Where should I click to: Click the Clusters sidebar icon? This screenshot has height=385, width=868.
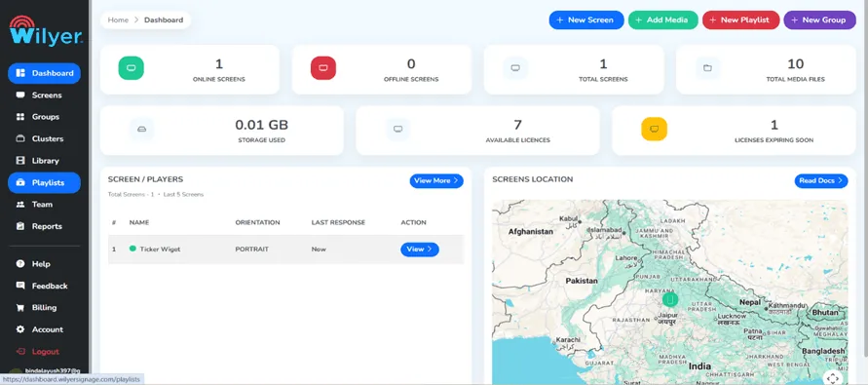[20, 138]
